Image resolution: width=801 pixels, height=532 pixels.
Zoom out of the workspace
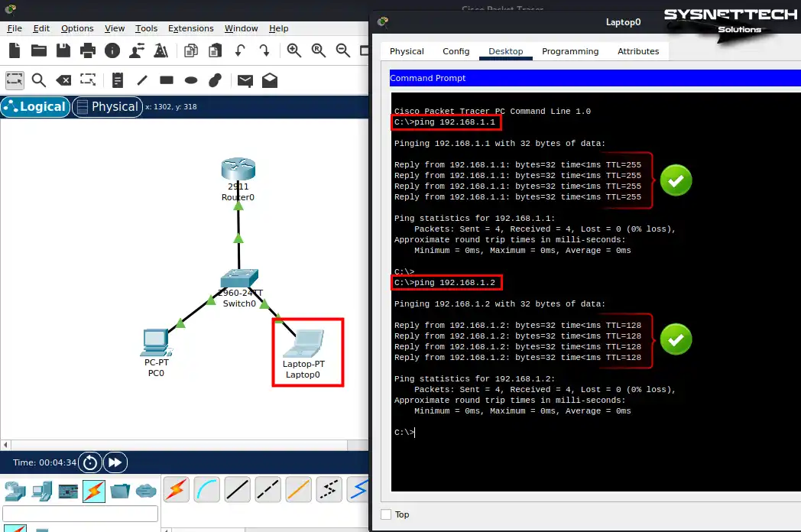(x=343, y=50)
